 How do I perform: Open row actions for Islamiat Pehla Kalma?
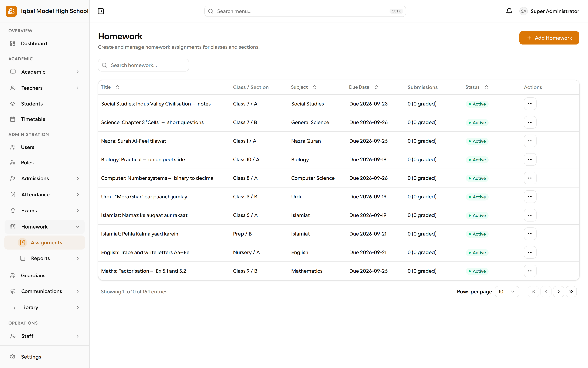click(530, 234)
